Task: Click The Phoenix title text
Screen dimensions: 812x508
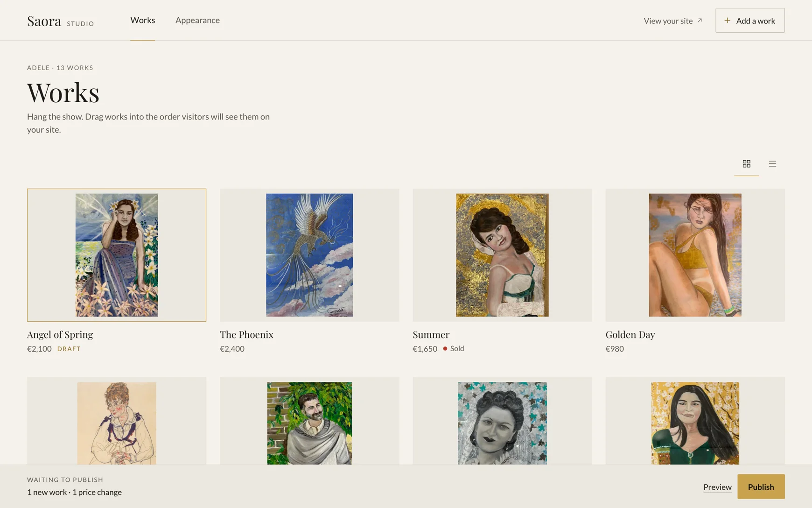Action: point(246,334)
